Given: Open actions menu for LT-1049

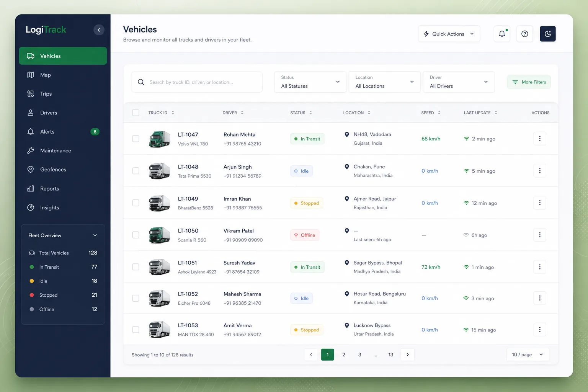Looking at the screenshot, I should pos(540,203).
